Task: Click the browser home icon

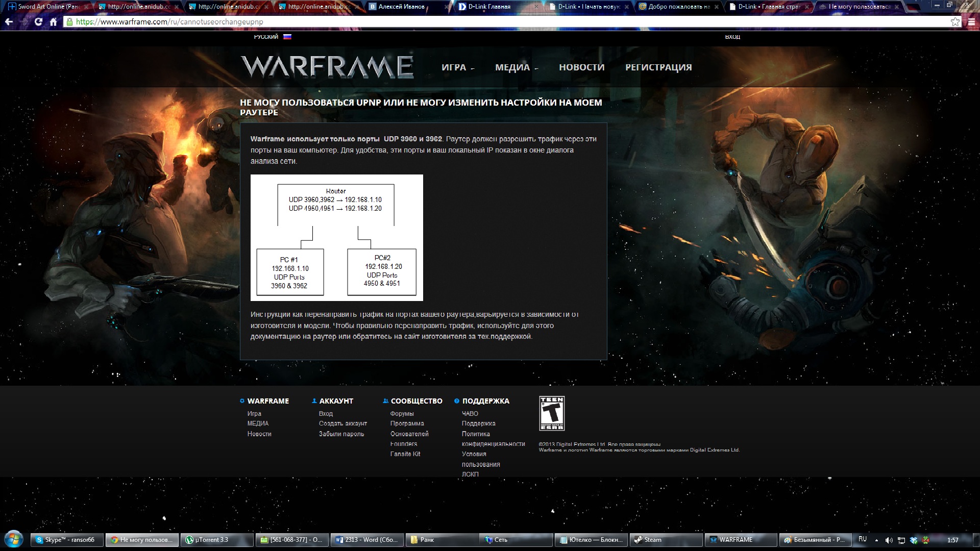Action: [x=53, y=22]
